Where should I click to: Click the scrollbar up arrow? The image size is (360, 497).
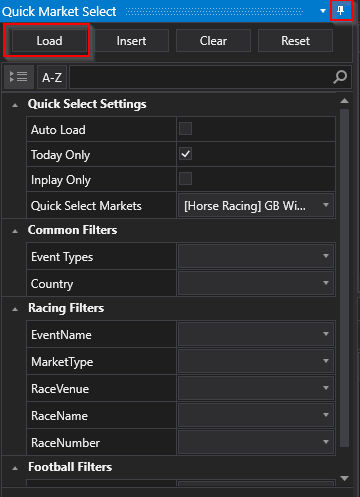(344, 101)
